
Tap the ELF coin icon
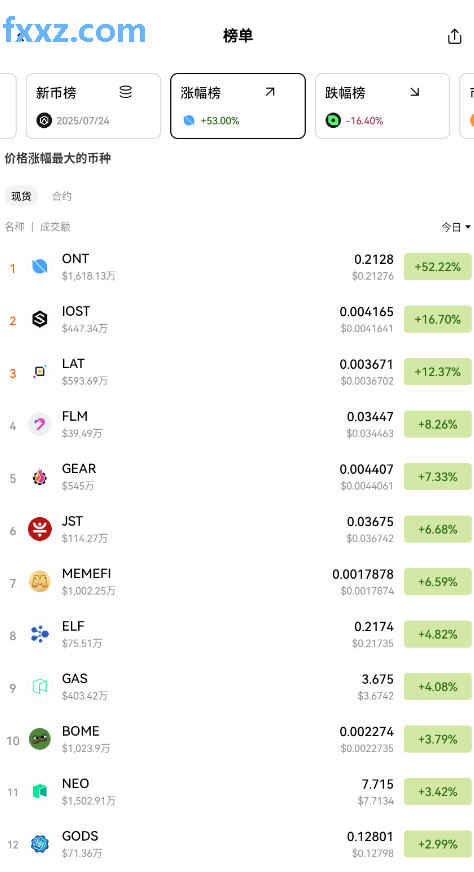coord(40,634)
